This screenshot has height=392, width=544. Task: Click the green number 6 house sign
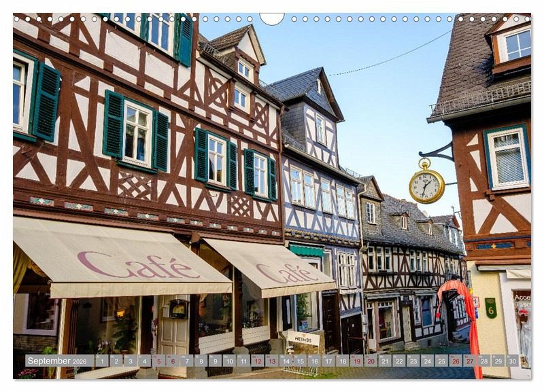490,308
